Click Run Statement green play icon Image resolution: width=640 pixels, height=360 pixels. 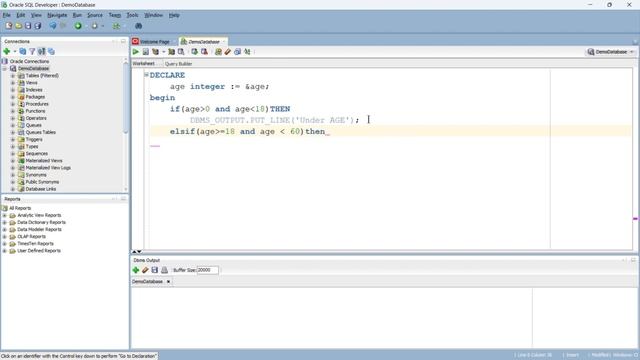(x=136, y=52)
